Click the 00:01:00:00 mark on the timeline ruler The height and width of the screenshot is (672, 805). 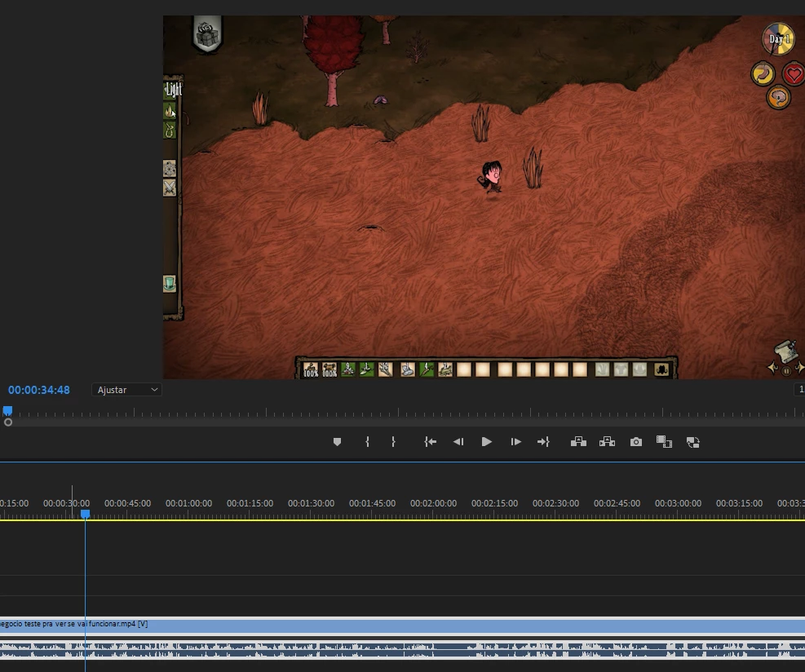tap(188, 504)
